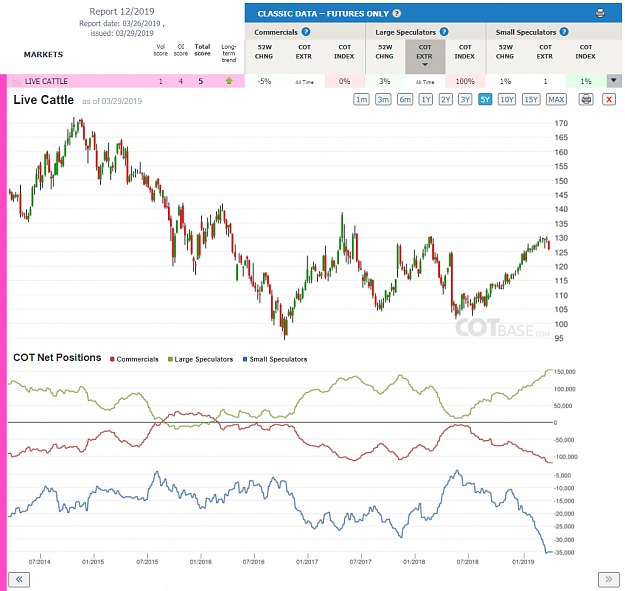Open help icon beside Large Speculators
625x591 pixels.
point(444,32)
